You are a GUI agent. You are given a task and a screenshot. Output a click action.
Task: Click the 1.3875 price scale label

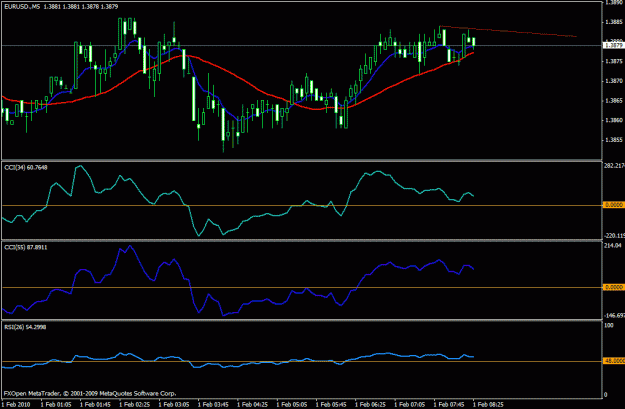point(614,61)
